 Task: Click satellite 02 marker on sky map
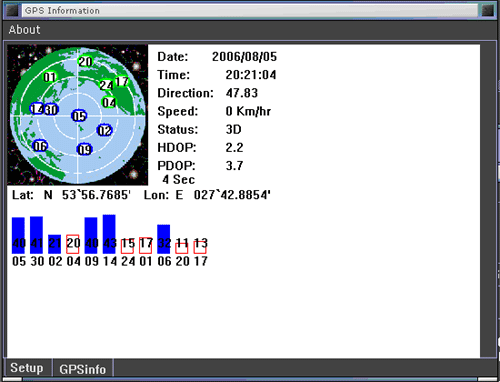(105, 130)
